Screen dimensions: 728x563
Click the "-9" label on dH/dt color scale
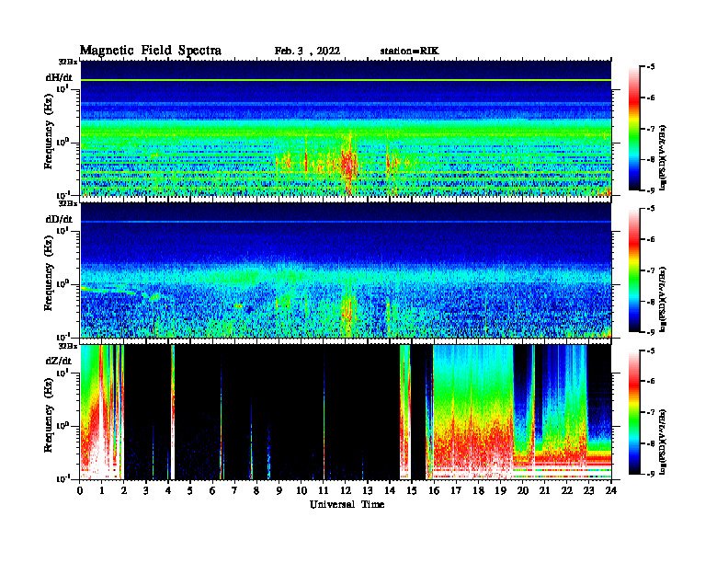click(651, 190)
